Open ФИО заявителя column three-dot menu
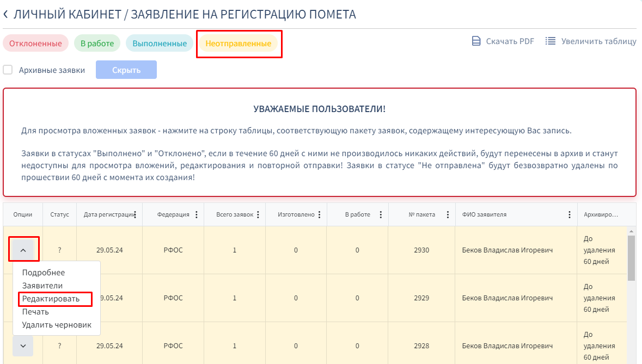The width and height of the screenshot is (642, 364). (x=570, y=215)
